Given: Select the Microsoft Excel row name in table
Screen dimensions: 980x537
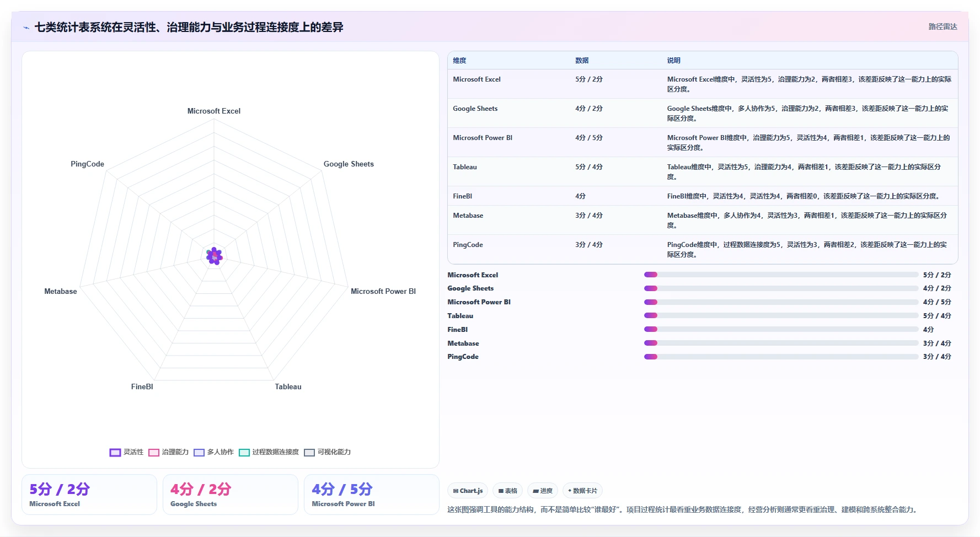Looking at the screenshot, I should click(476, 79).
